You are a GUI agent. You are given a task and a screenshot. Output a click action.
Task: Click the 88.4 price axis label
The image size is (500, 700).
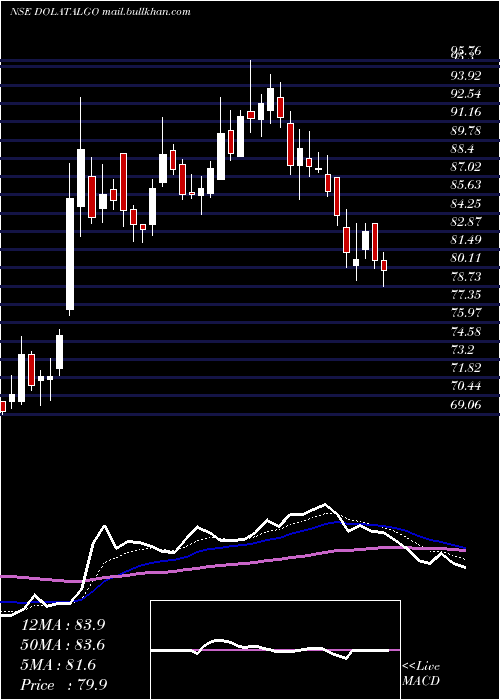462,148
